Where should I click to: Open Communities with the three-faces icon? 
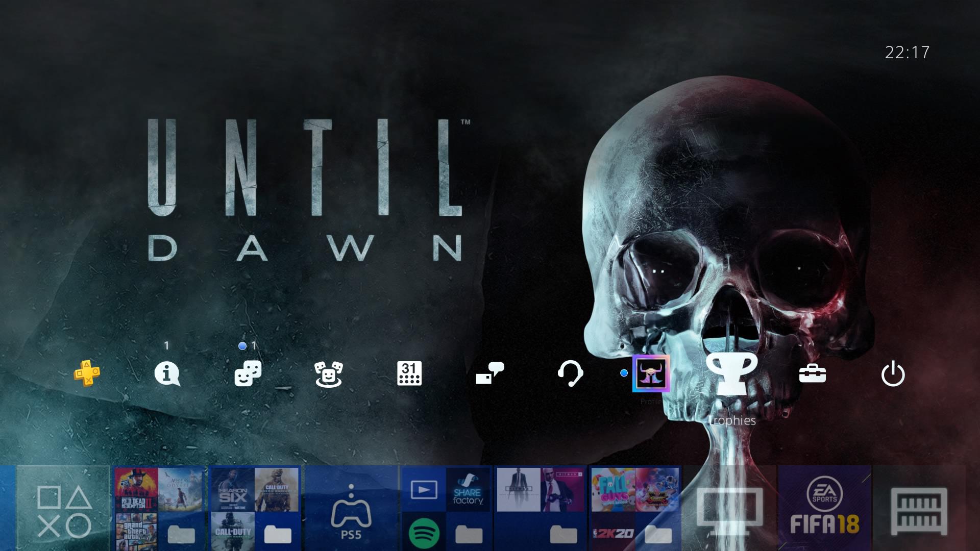tap(329, 374)
